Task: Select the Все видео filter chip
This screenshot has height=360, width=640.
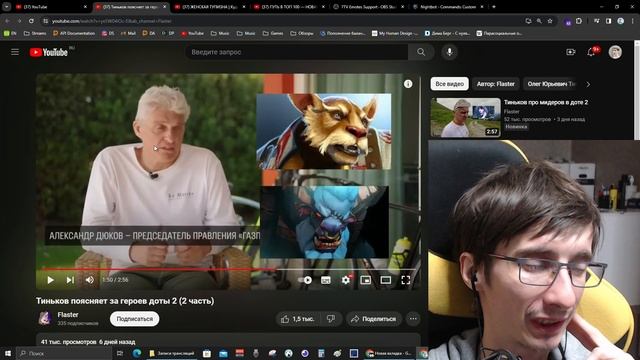Action: (449, 84)
